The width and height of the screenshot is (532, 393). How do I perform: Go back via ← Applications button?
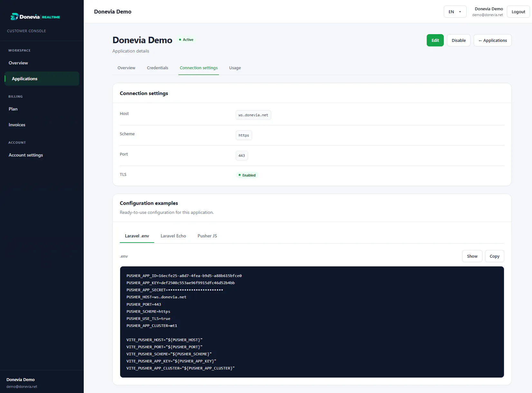tap(492, 40)
